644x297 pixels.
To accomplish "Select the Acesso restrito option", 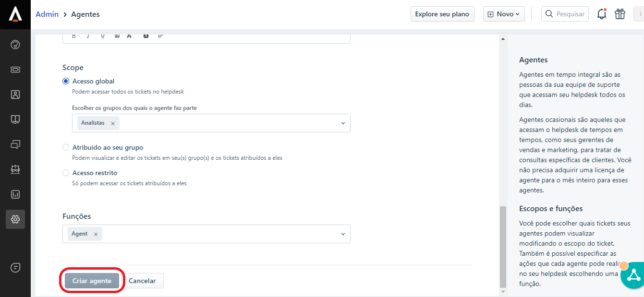I will click(x=66, y=173).
